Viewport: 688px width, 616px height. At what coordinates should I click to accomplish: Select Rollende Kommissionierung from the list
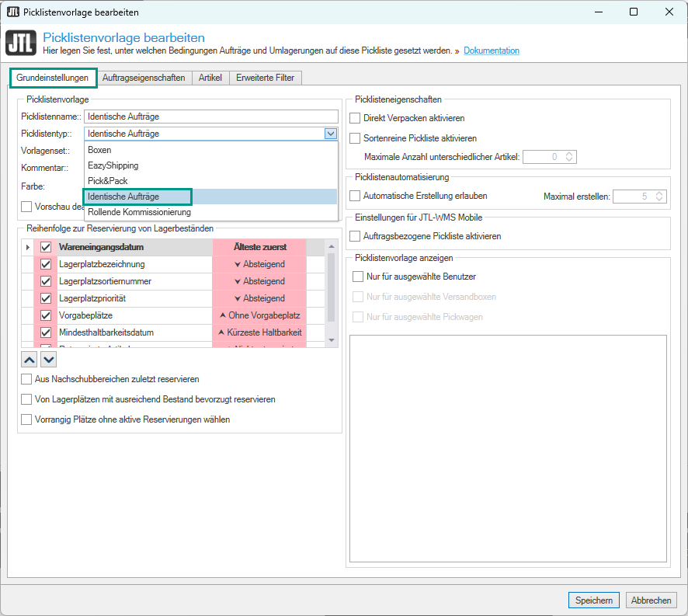[139, 212]
